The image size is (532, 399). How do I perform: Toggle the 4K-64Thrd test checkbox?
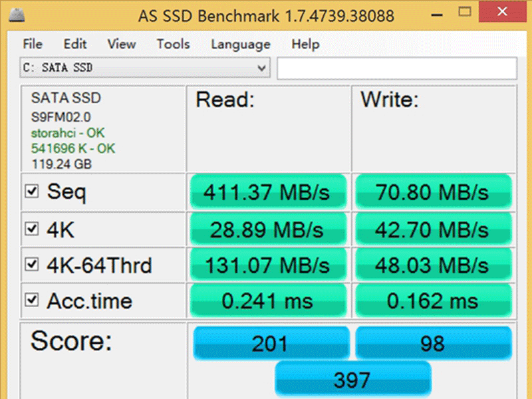tap(31, 264)
